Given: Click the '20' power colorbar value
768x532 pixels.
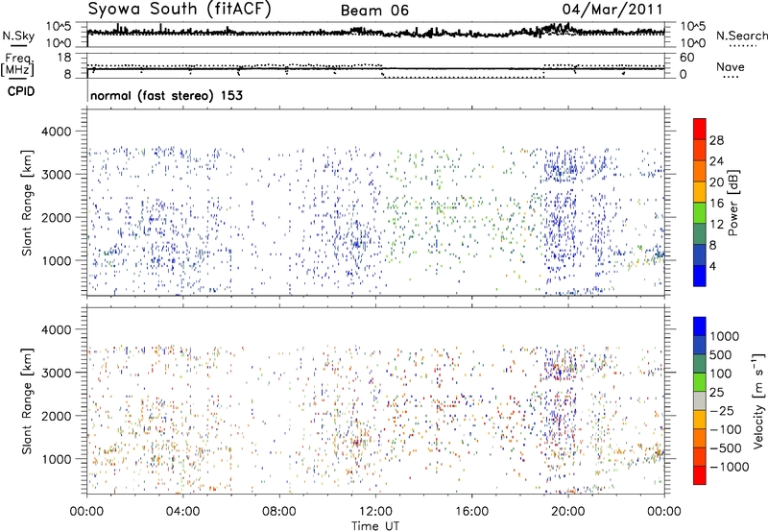Looking at the screenshot, I should [716, 182].
